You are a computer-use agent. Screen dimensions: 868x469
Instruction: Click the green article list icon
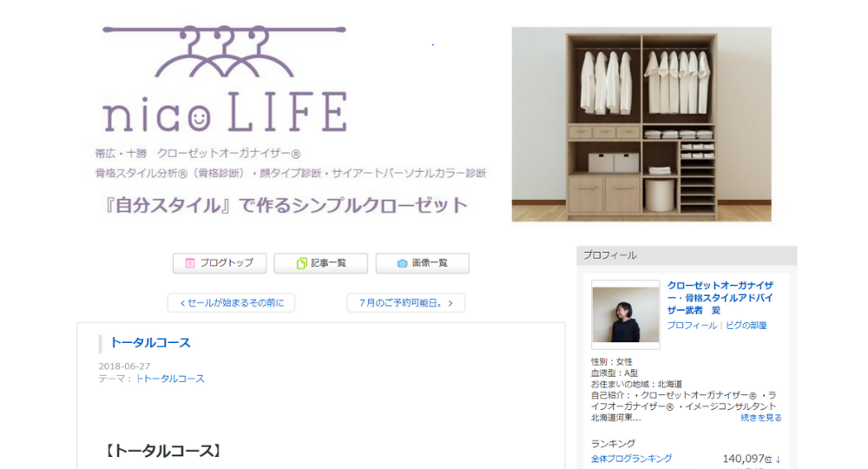pyautogui.click(x=302, y=263)
